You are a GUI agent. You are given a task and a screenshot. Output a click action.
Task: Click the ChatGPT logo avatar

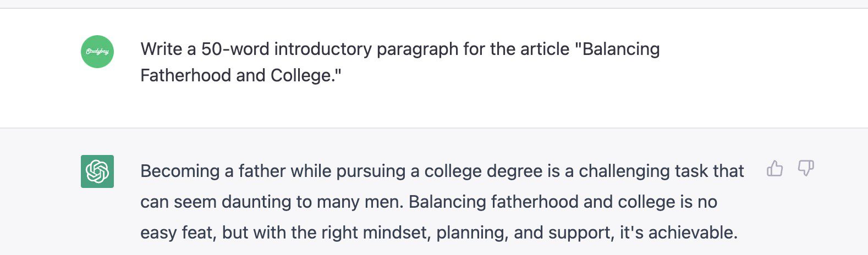(97, 171)
